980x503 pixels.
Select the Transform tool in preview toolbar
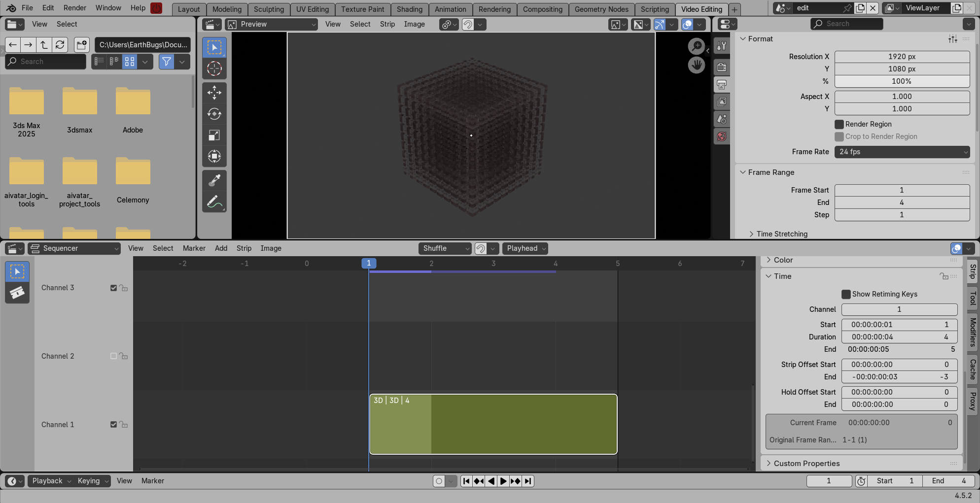point(214,156)
